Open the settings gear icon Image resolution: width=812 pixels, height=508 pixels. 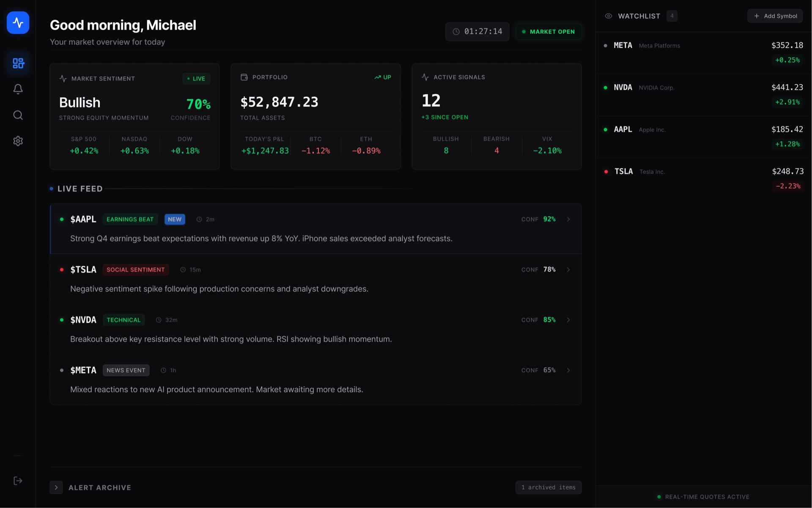18,141
